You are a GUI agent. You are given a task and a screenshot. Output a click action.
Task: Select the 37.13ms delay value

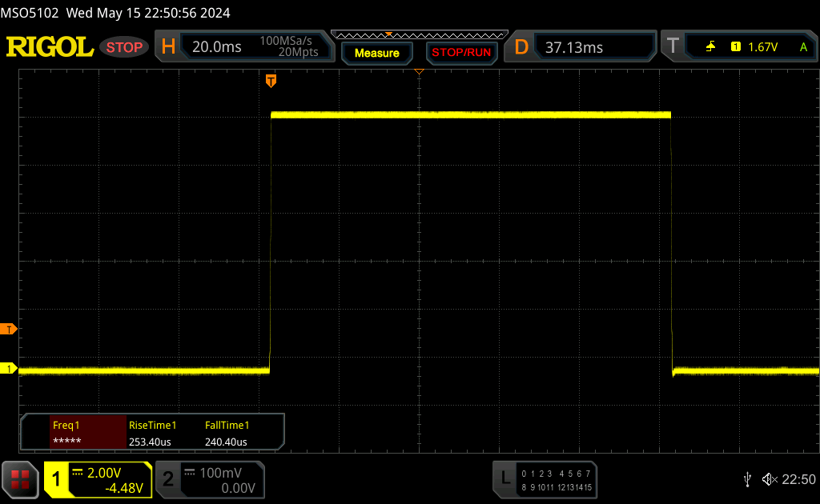(574, 47)
